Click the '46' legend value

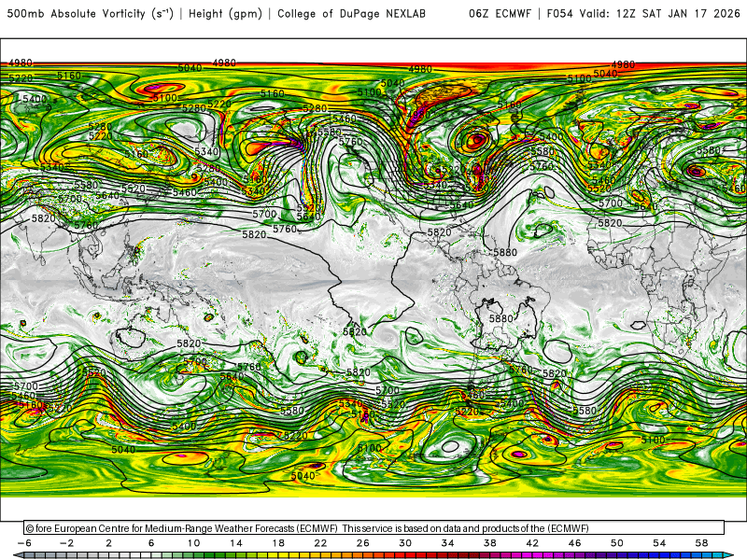pos(574,543)
